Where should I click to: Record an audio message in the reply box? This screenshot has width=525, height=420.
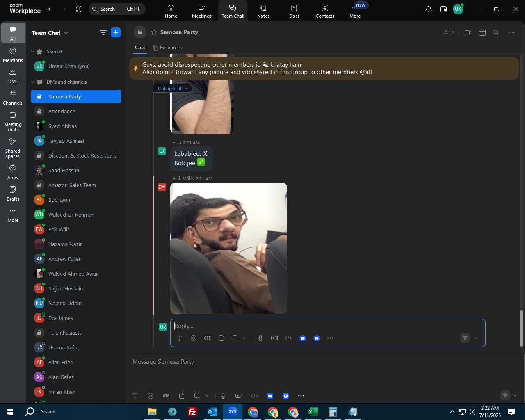[260, 338]
